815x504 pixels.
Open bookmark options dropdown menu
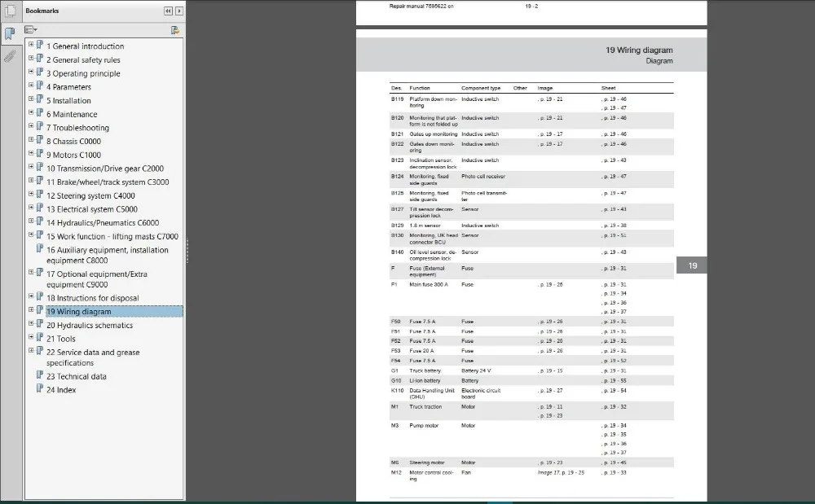31,30
